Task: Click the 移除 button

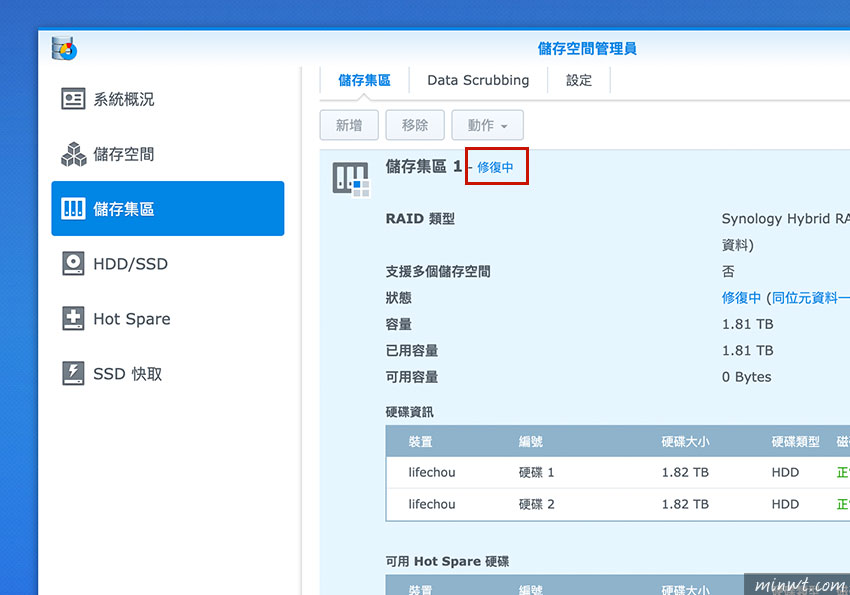Action: [414, 124]
